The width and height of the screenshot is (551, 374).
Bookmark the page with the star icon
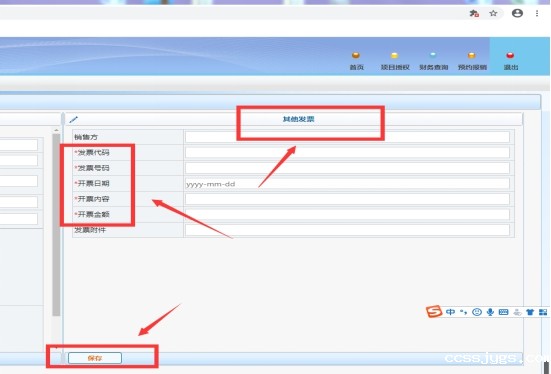pyautogui.click(x=493, y=13)
